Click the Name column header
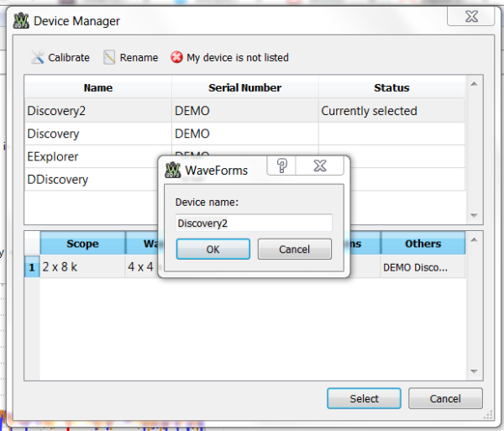The width and height of the screenshot is (504, 431). click(x=98, y=87)
